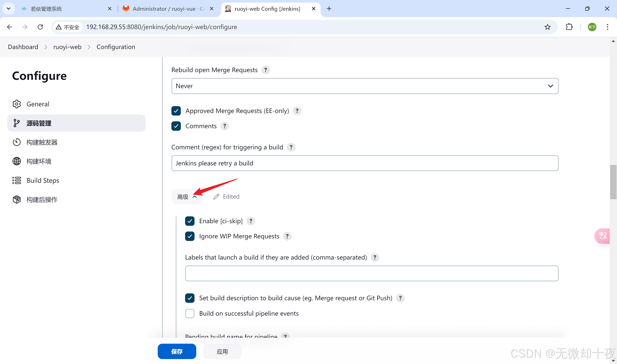Viewport: 617px width, 364px height.
Task: Click the Labels that launch a build field
Action: [x=371, y=273]
